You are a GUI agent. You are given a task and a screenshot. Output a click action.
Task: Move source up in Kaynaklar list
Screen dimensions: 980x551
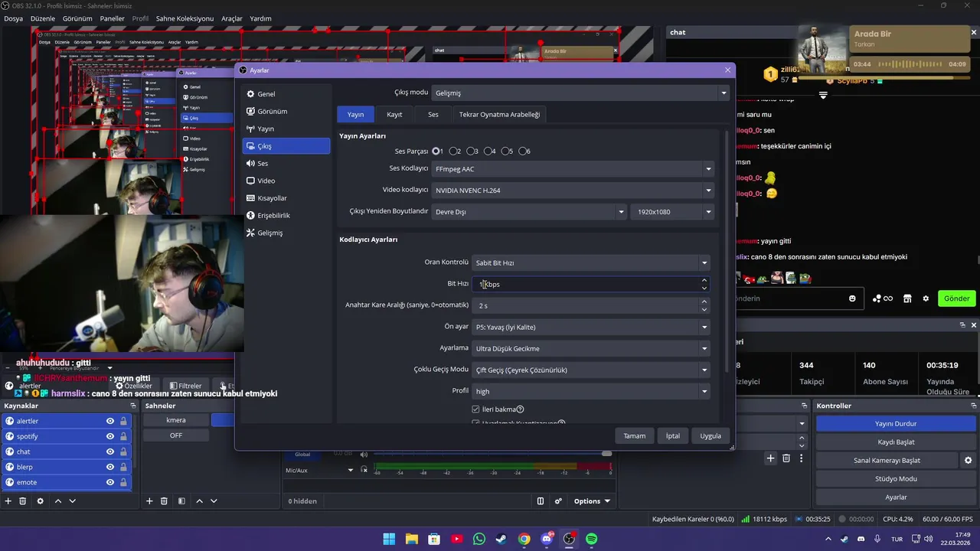click(x=58, y=501)
